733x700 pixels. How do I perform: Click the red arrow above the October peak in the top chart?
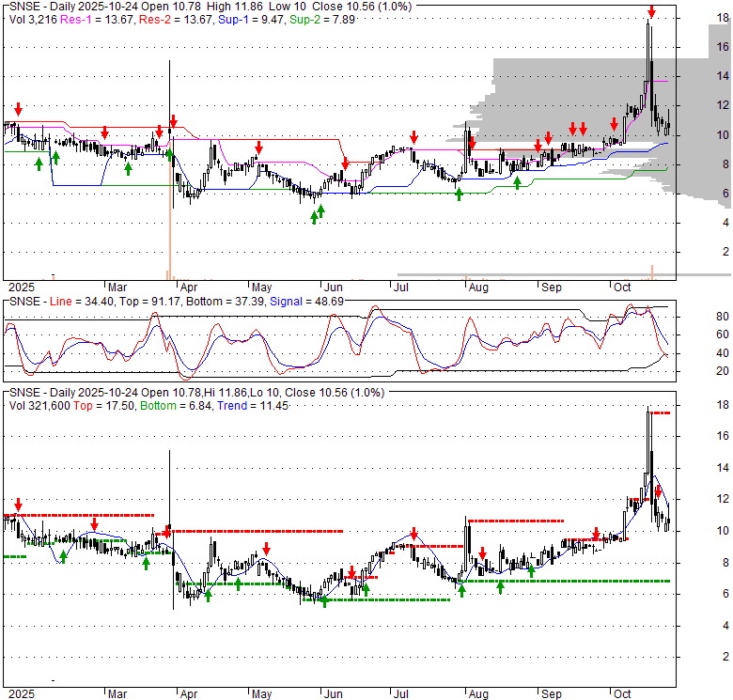[650, 12]
